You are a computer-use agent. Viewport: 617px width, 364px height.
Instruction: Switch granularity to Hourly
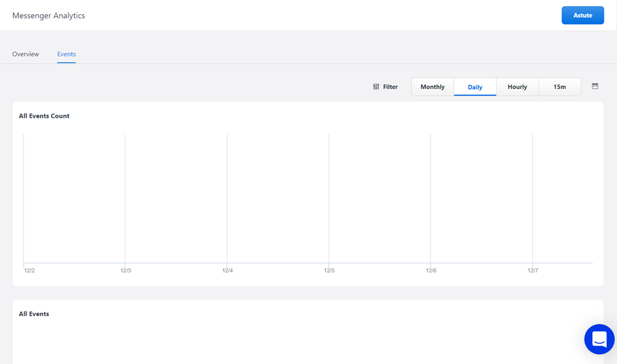517,87
